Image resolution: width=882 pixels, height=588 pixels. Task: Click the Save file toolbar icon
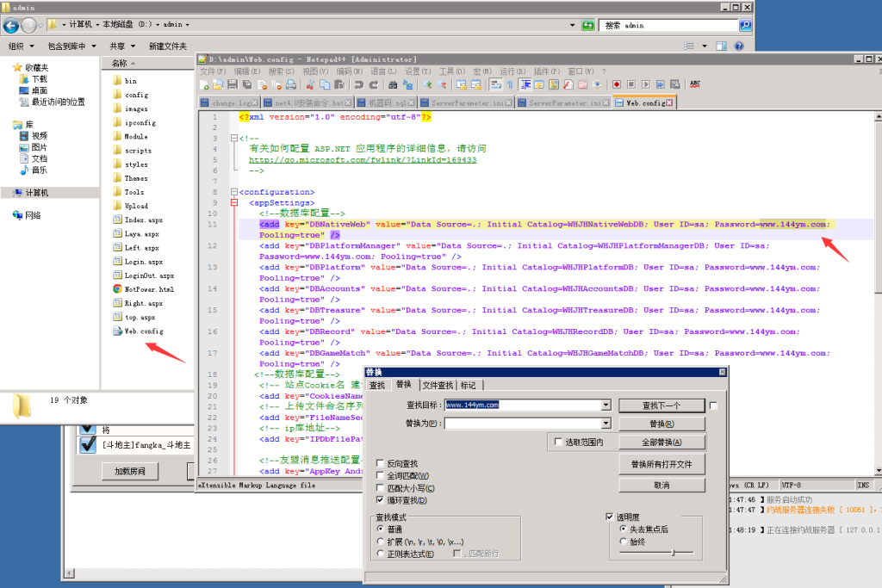[233, 84]
